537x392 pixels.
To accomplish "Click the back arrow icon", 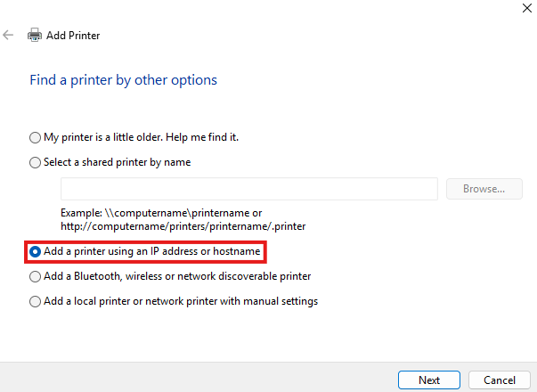I will (x=8, y=35).
